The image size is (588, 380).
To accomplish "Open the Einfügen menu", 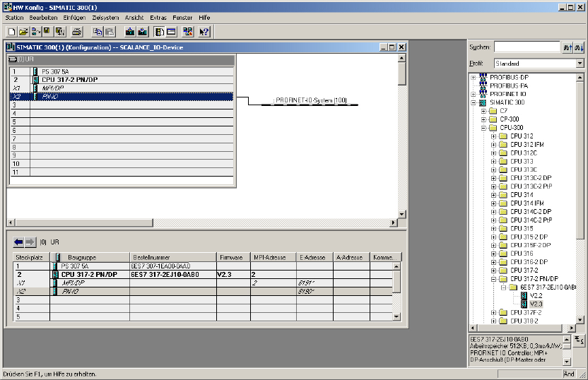I will click(74, 18).
